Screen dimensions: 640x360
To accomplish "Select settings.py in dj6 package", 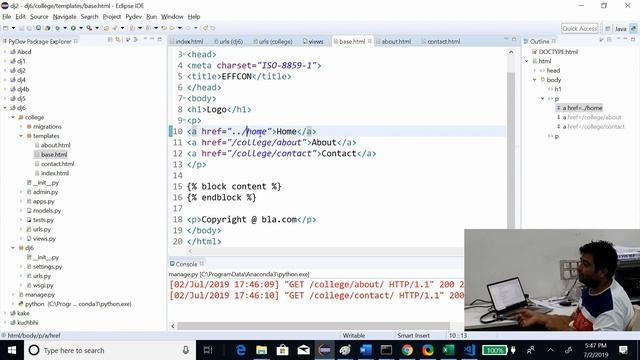I will (47, 267).
